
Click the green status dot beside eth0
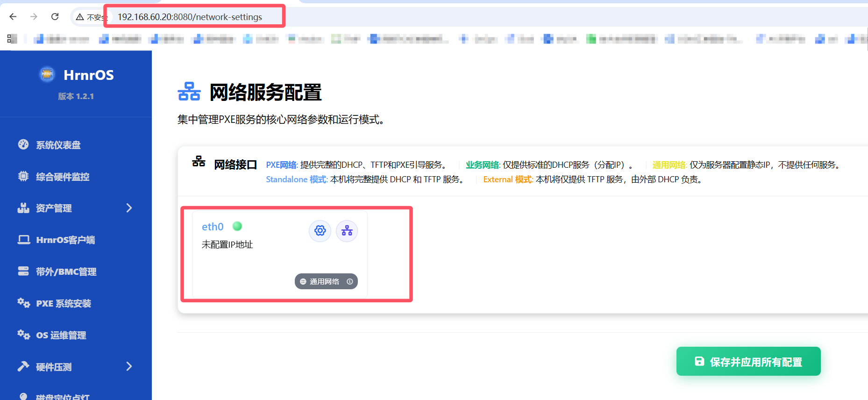tap(237, 226)
